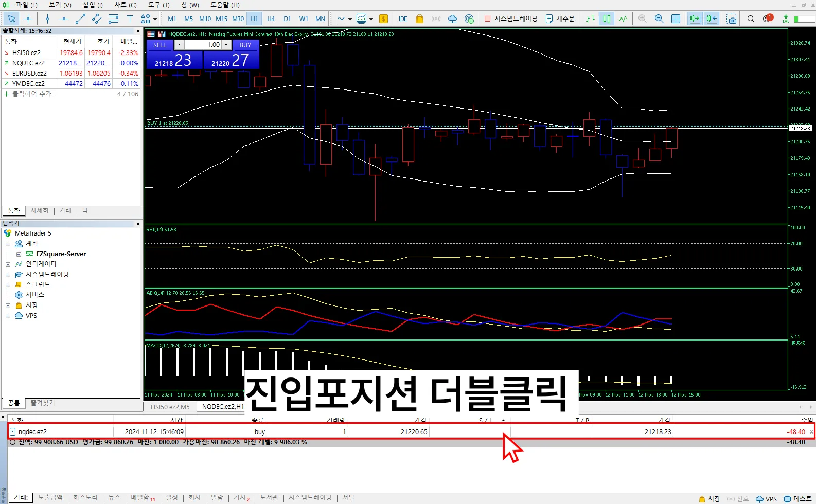
Task: Select the cursor arrow tool
Action: coord(11,19)
